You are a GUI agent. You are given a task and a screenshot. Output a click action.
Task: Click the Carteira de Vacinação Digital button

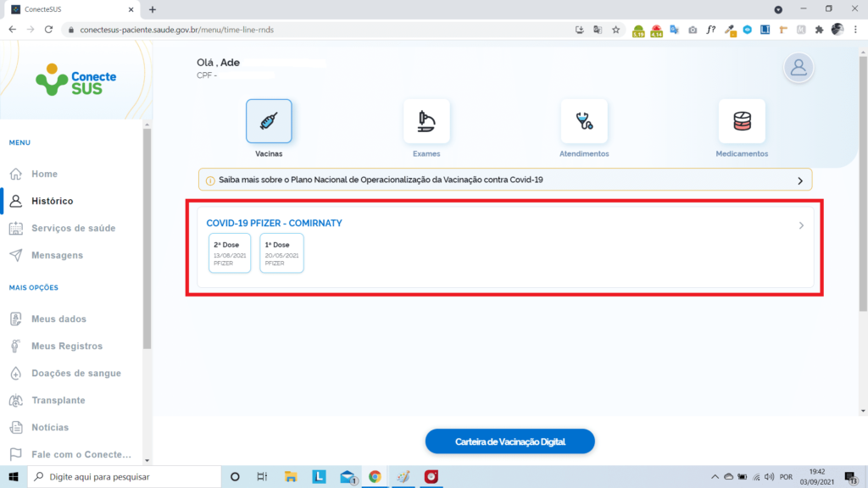pyautogui.click(x=509, y=441)
